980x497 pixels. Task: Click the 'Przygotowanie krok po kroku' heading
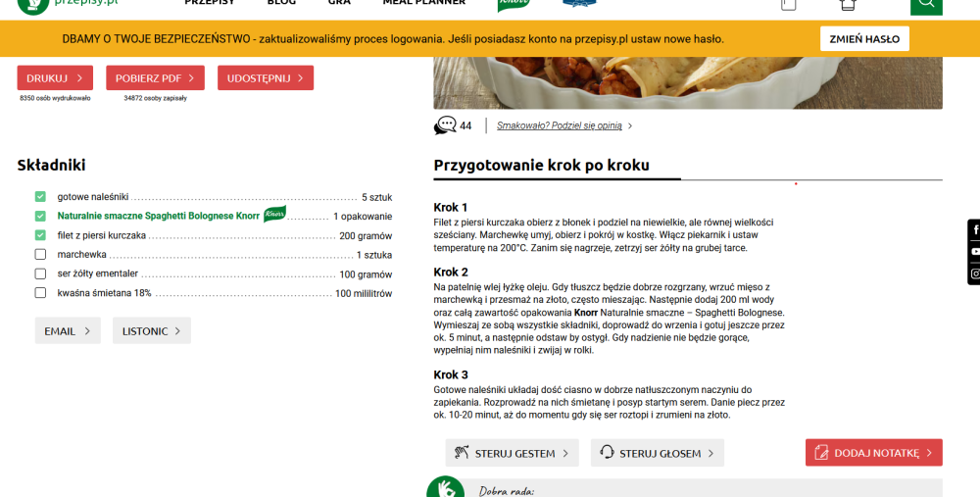(x=541, y=165)
